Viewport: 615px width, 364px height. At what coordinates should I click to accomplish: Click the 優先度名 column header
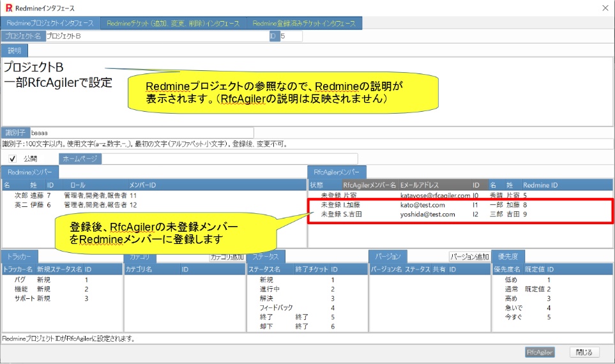507,269
